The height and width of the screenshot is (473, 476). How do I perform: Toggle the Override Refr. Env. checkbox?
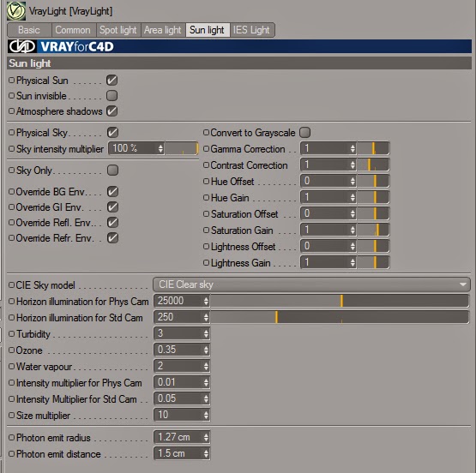(x=112, y=238)
